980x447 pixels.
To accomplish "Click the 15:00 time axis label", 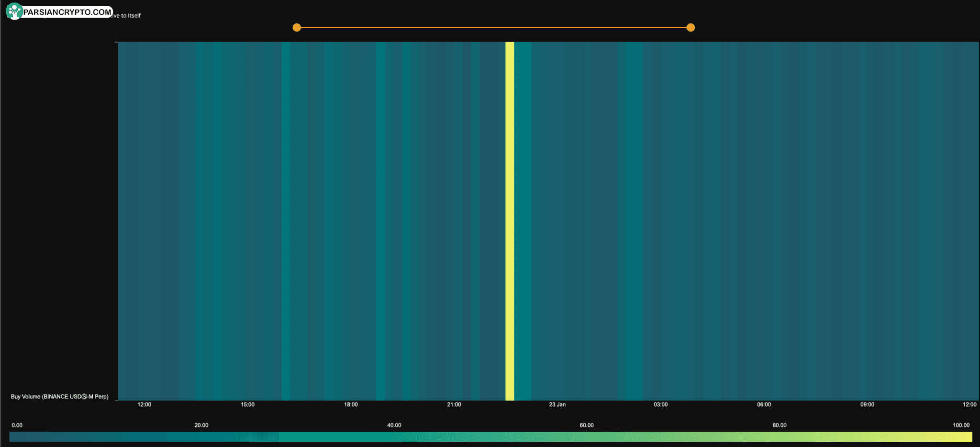I will coord(247,405).
